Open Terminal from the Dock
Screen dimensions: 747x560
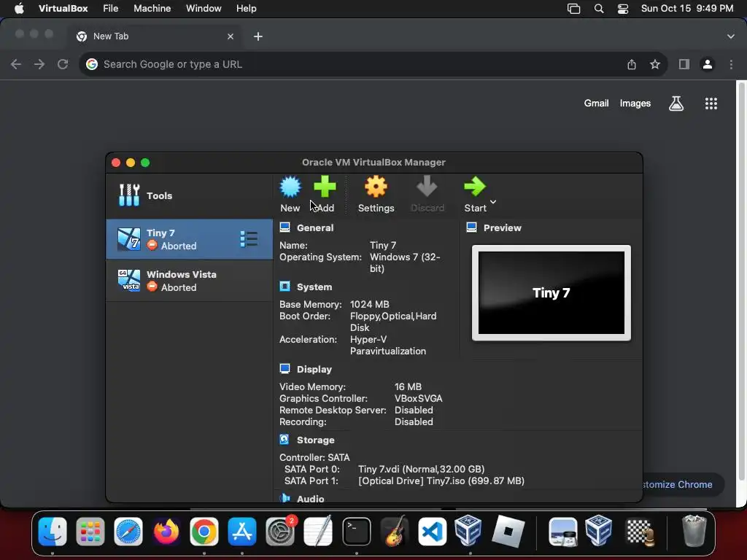click(356, 532)
